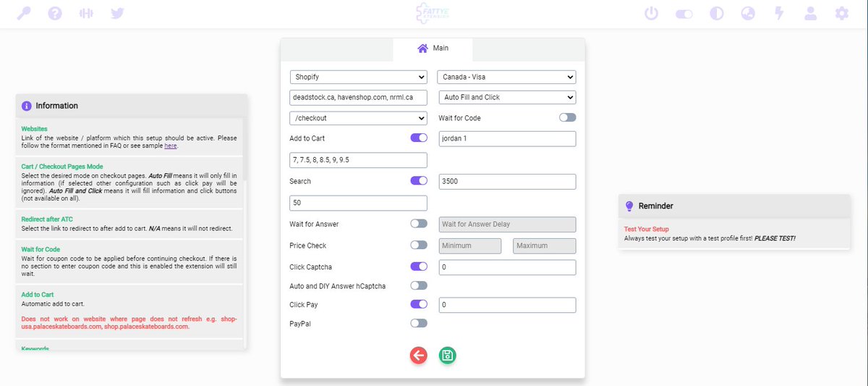This screenshot has height=386, width=868.
Task: Click the Maximum price field
Action: (545, 246)
